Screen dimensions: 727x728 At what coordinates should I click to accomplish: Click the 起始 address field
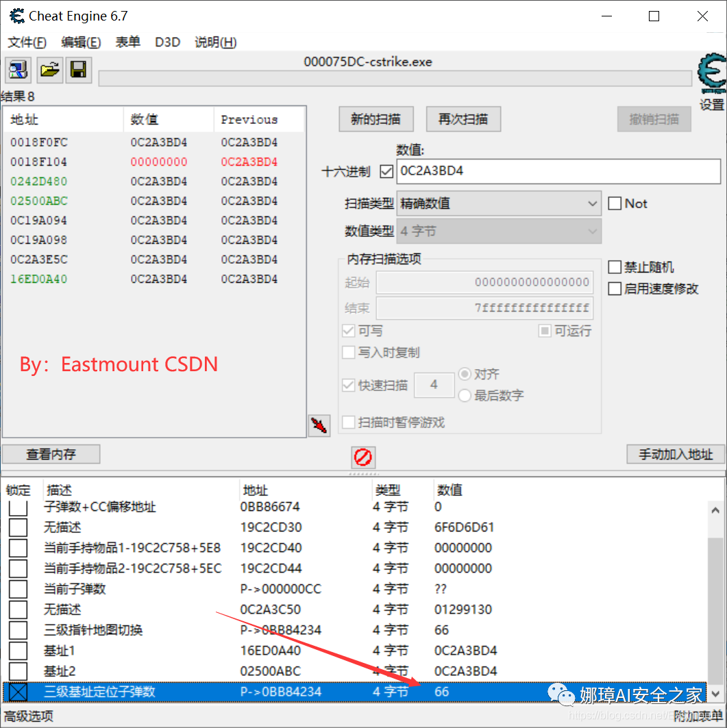[484, 282]
